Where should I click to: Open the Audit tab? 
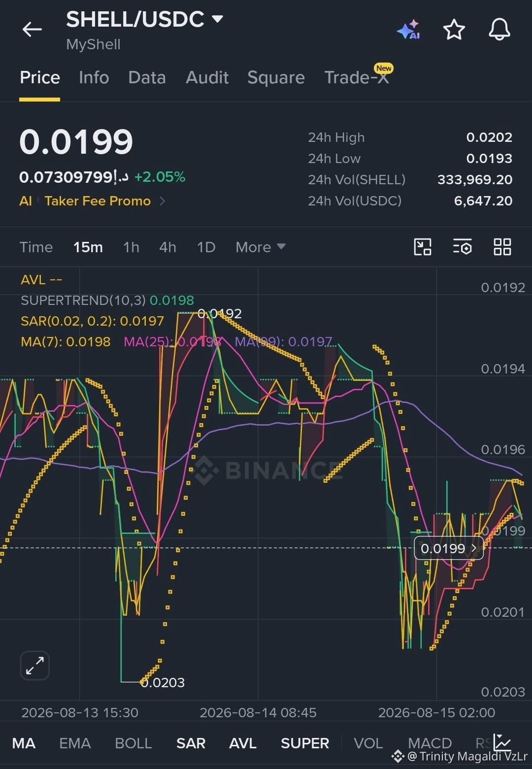[x=207, y=77]
